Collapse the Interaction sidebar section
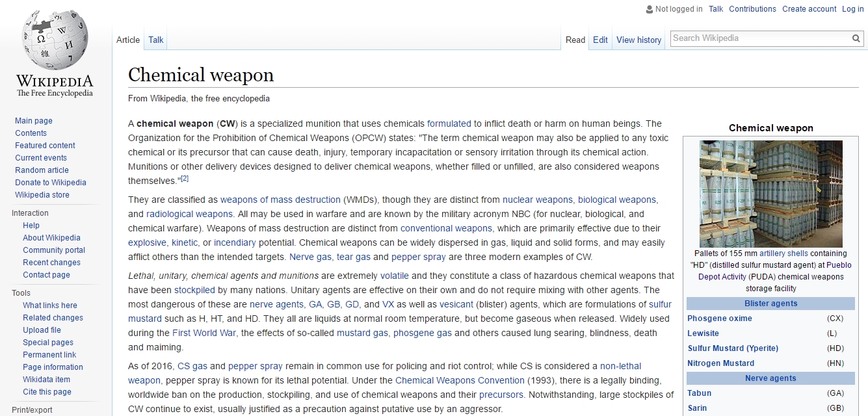The image size is (868, 416). tap(30, 213)
